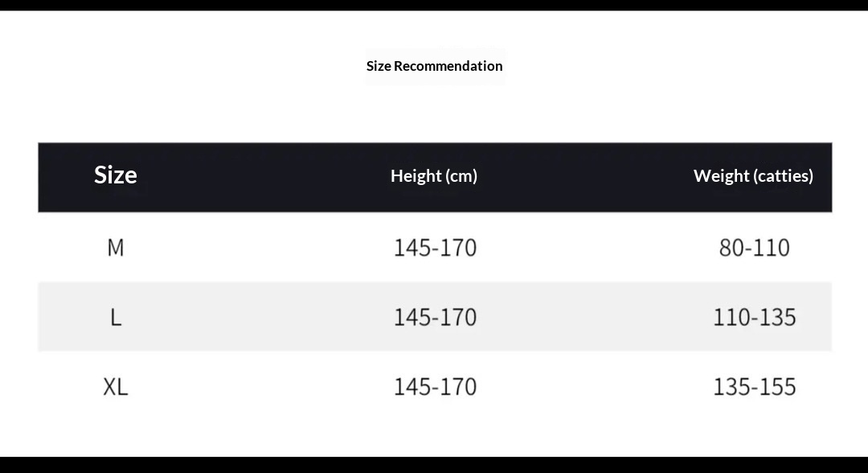The width and height of the screenshot is (868, 473).
Task: Click the 110-135 weight value
Action: [x=754, y=317]
